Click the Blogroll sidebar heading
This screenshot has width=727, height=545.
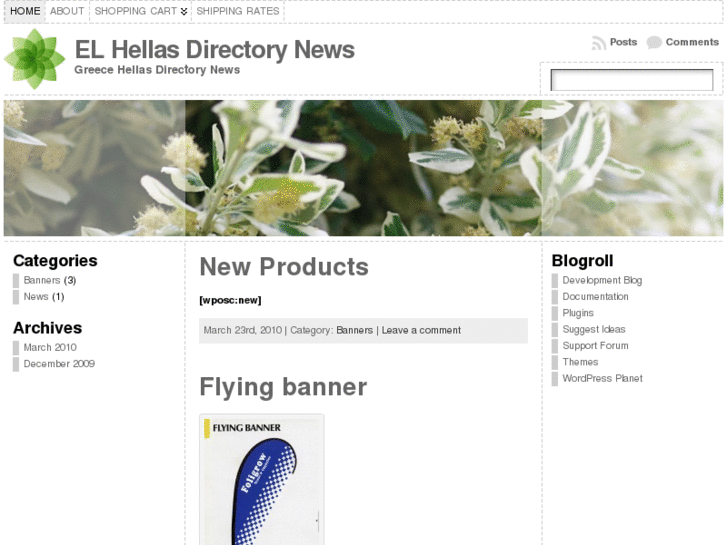click(582, 261)
